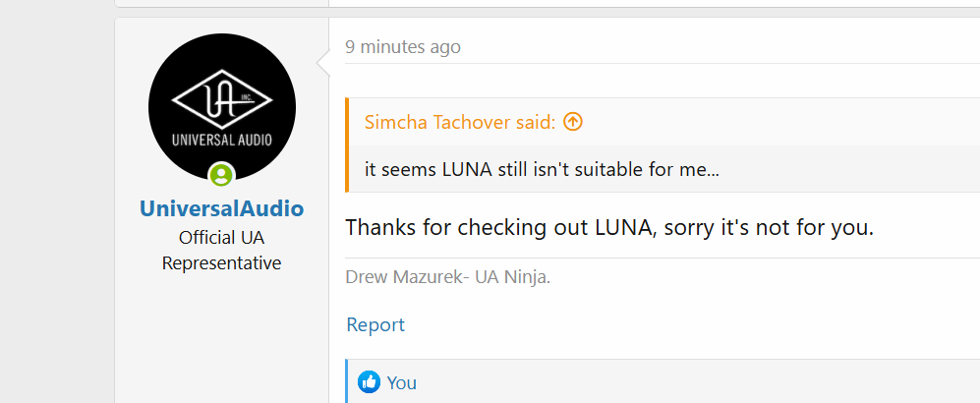Click "Simcha Tachover said:" quote attribution
This screenshot has width=980, height=403.
[x=459, y=122]
